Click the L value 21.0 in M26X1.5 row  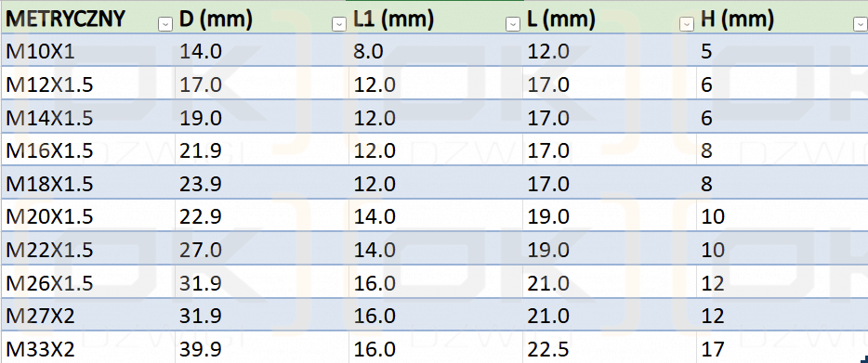point(548,283)
